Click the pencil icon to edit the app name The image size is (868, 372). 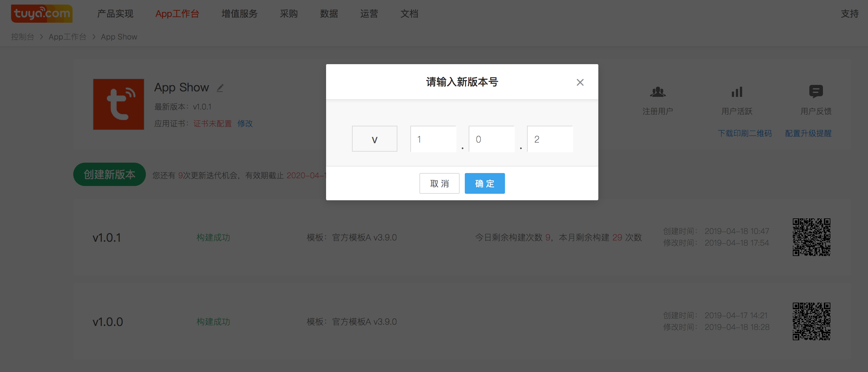click(220, 88)
